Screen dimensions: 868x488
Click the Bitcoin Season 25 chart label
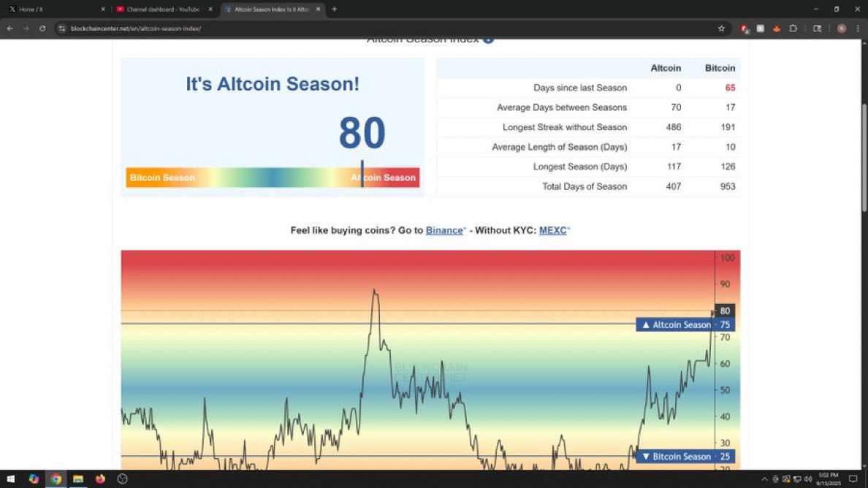click(685, 457)
